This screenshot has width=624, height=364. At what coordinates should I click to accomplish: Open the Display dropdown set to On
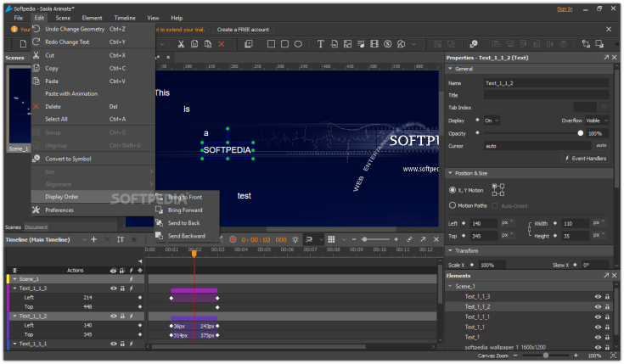[492, 120]
